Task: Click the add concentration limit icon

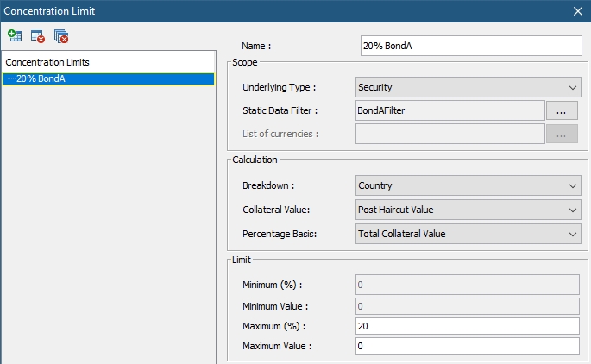Action: coord(15,36)
